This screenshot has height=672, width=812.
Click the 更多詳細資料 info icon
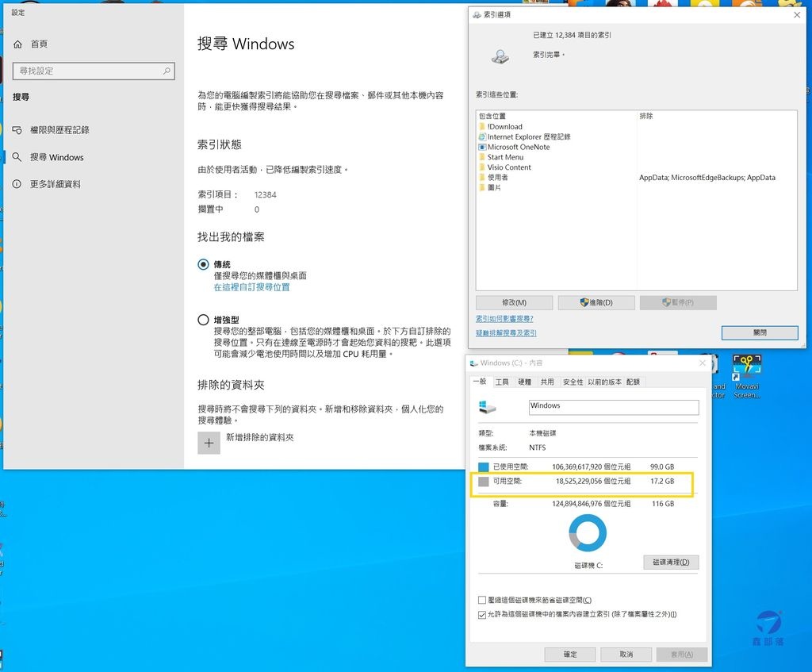coord(17,184)
